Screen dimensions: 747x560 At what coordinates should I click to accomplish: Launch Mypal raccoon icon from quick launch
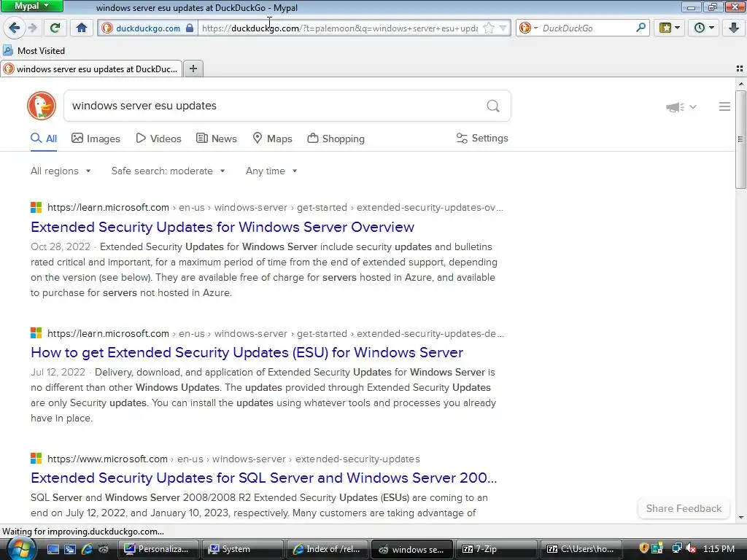coord(104,549)
